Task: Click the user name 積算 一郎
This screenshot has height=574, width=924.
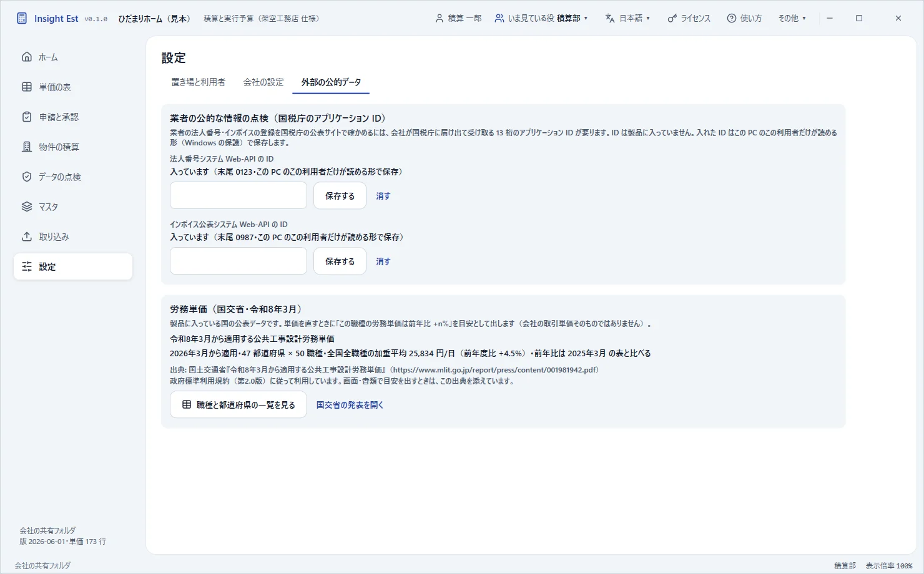Action: (465, 18)
